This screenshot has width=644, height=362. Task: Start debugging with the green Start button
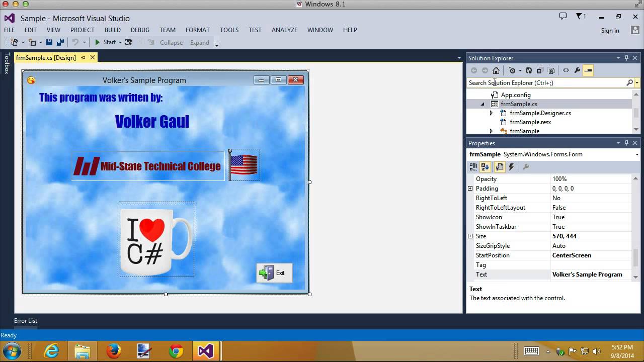pos(106,43)
